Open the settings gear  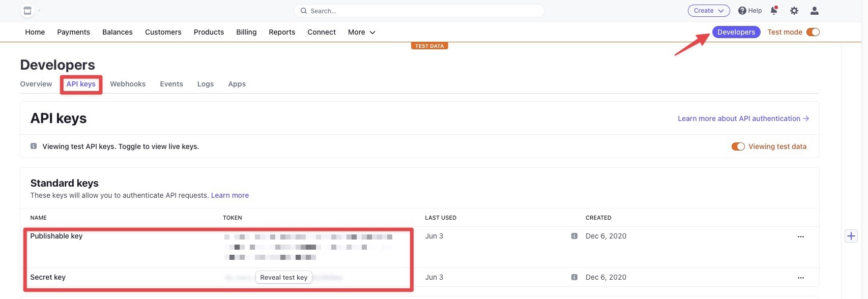[x=794, y=11]
